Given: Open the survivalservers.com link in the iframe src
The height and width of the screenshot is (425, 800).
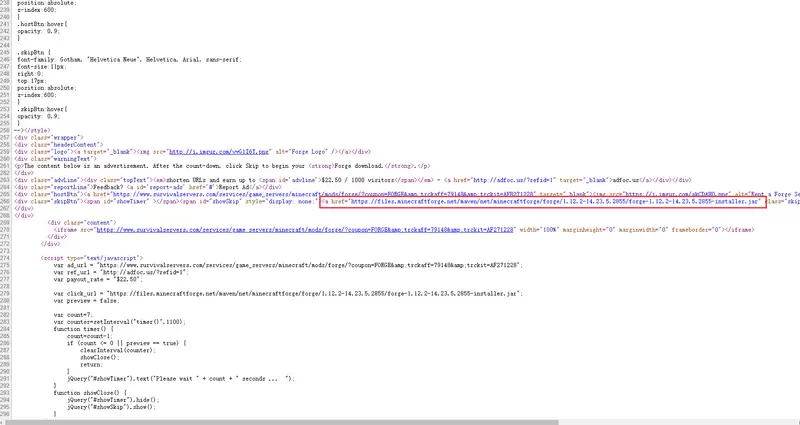Looking at the screenshot, I should 305,230.
